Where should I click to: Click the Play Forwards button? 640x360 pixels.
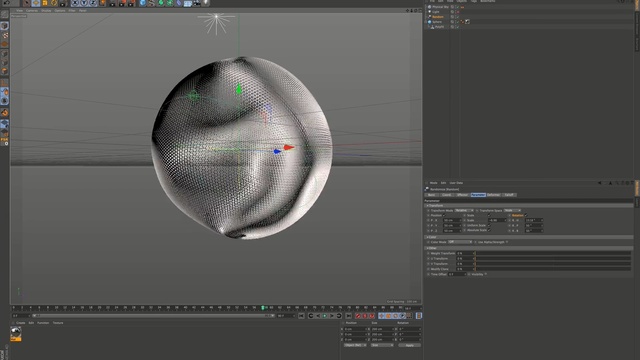point(325,316)
